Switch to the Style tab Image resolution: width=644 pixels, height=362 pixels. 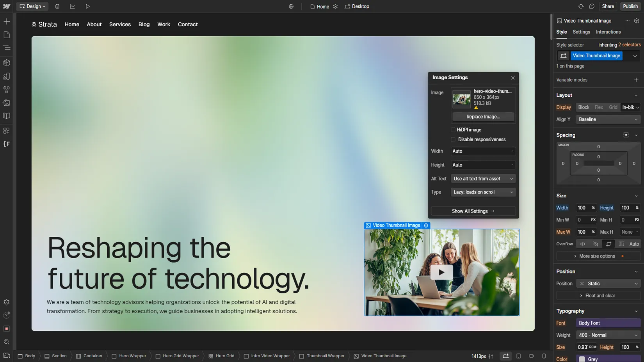tap(561, 32)
